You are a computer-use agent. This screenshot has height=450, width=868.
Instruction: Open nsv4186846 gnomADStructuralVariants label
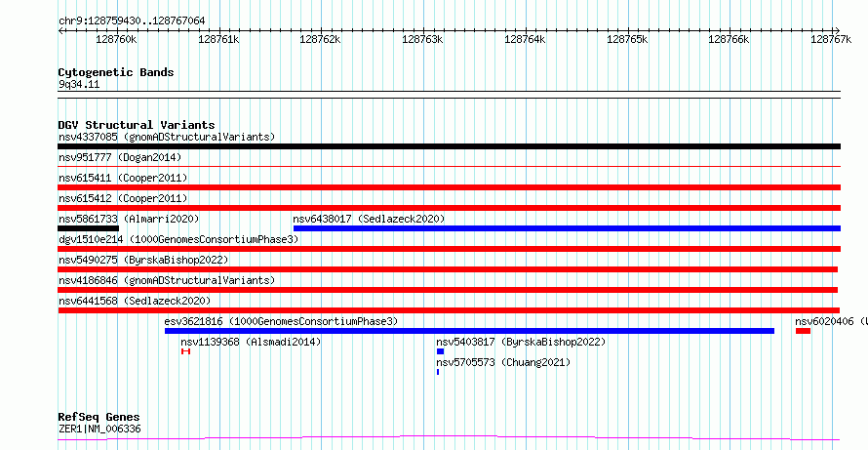(167, 280)
